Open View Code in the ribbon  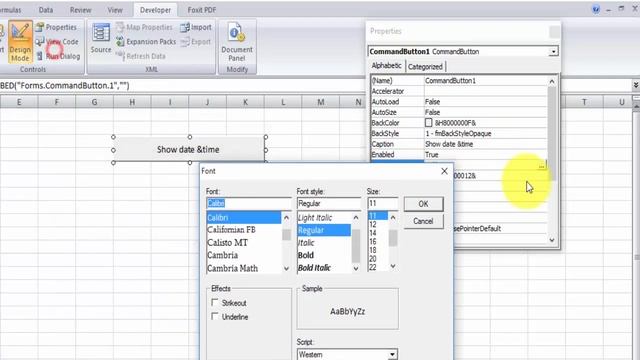[x=56, y=42]
